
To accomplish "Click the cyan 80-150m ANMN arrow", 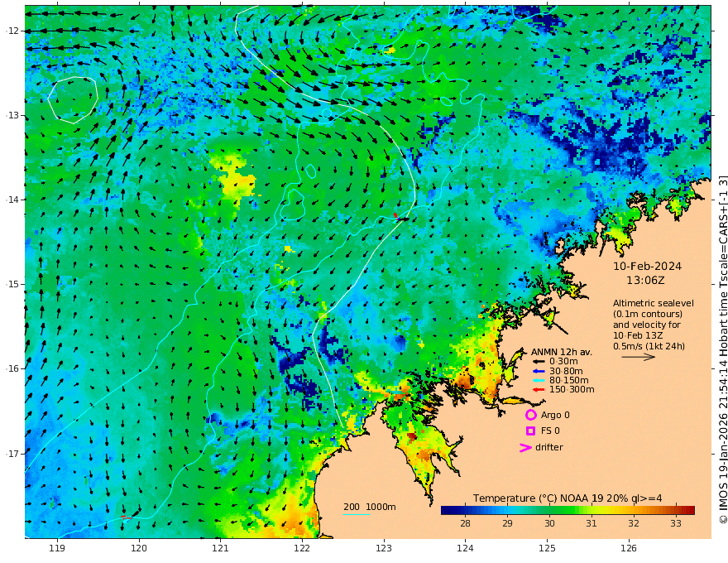I will [538, 381].
